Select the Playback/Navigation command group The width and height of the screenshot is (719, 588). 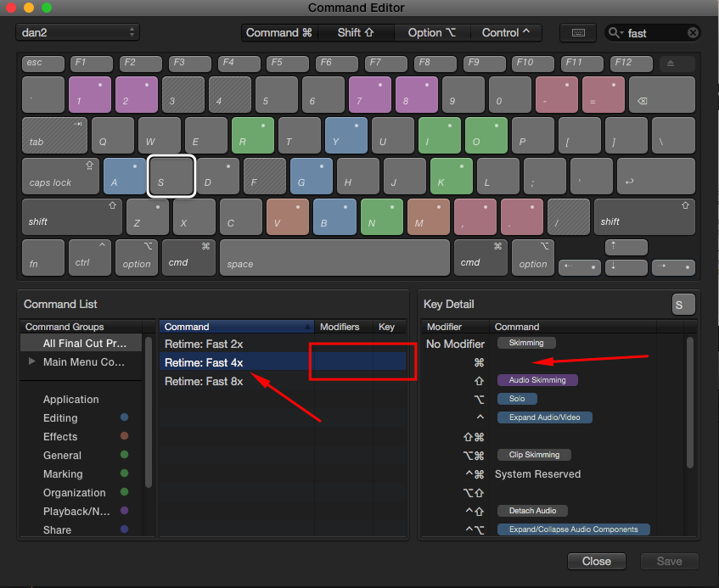[81, 512]
